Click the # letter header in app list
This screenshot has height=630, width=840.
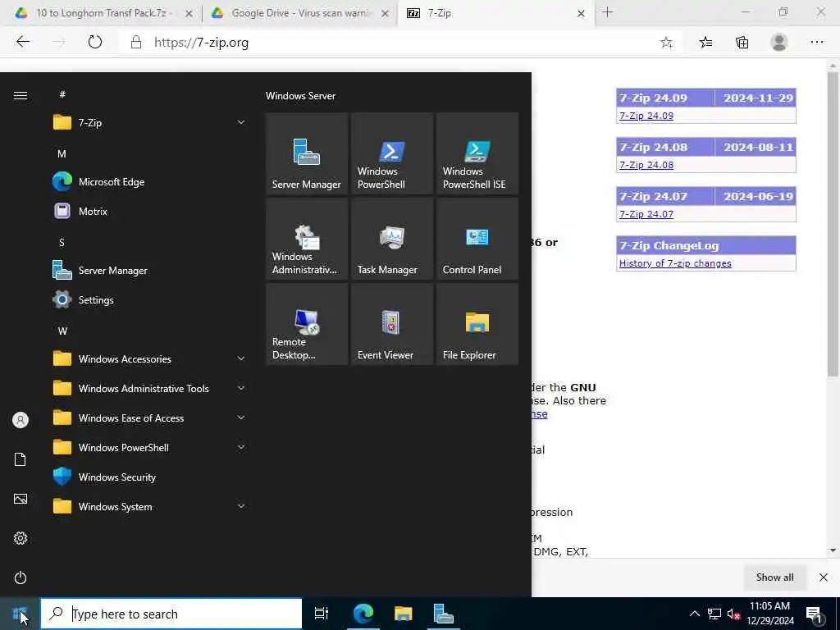[x=62, y=94]
